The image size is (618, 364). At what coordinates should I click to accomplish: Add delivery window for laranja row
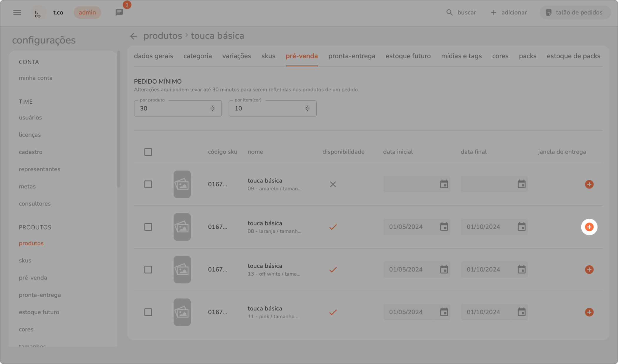click(589, 227)
